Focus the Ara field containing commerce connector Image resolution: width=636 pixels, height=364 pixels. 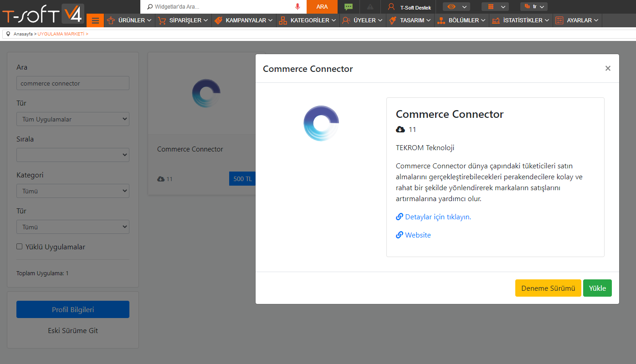tap(73, 83)
